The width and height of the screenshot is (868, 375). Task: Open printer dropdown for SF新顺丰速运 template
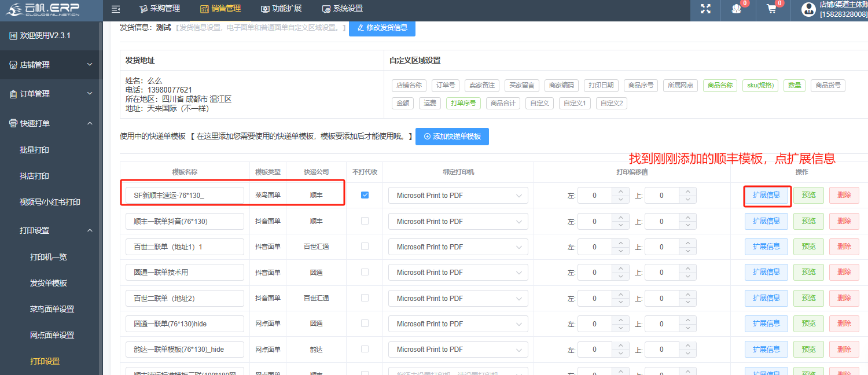point(458,196)
